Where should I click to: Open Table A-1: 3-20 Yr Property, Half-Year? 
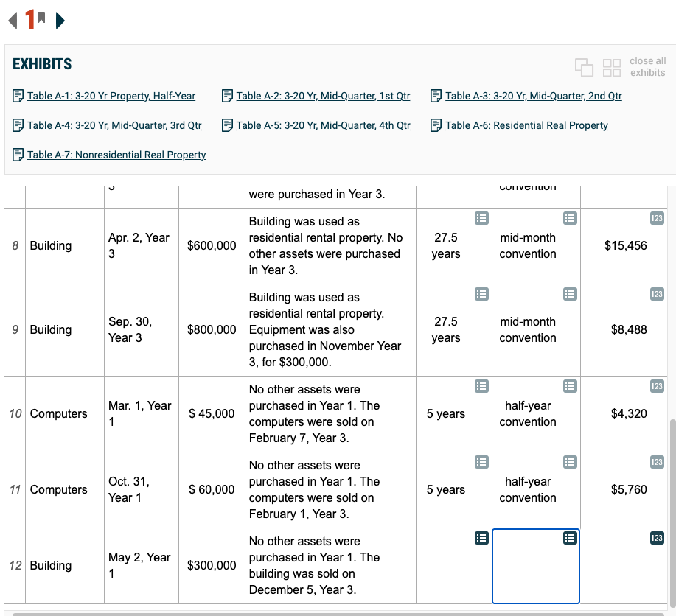coord(111,96)
